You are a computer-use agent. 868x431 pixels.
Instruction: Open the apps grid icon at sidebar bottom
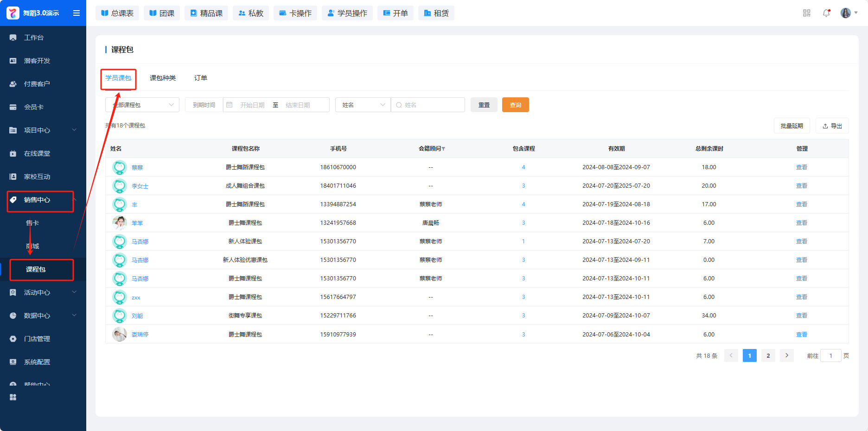tap(13, 397)
